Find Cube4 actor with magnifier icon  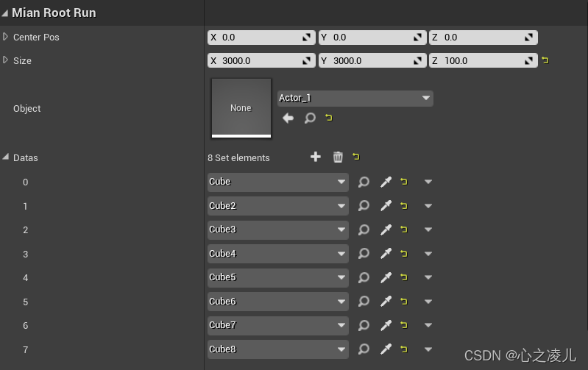tap(364, 254)
